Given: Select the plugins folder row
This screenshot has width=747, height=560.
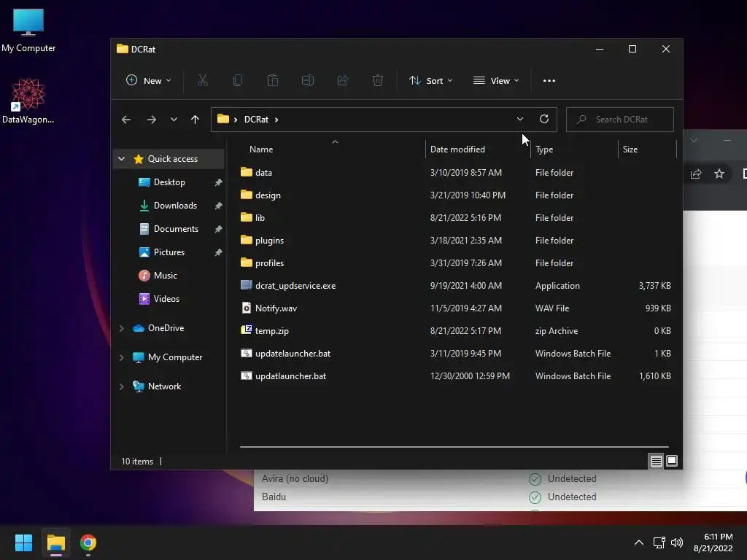Looking at the screenshot, I should pos(457,240).
